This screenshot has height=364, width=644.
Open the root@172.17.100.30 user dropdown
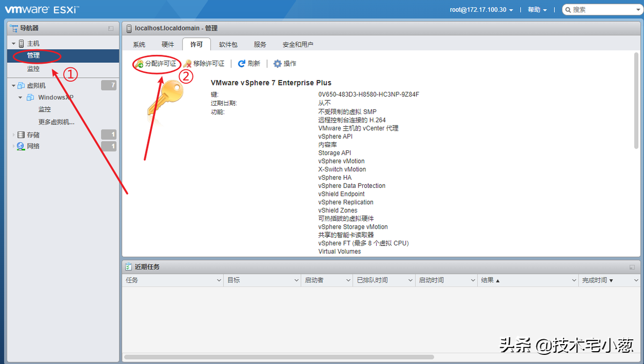pyautogui.click(x=480, y=9)
